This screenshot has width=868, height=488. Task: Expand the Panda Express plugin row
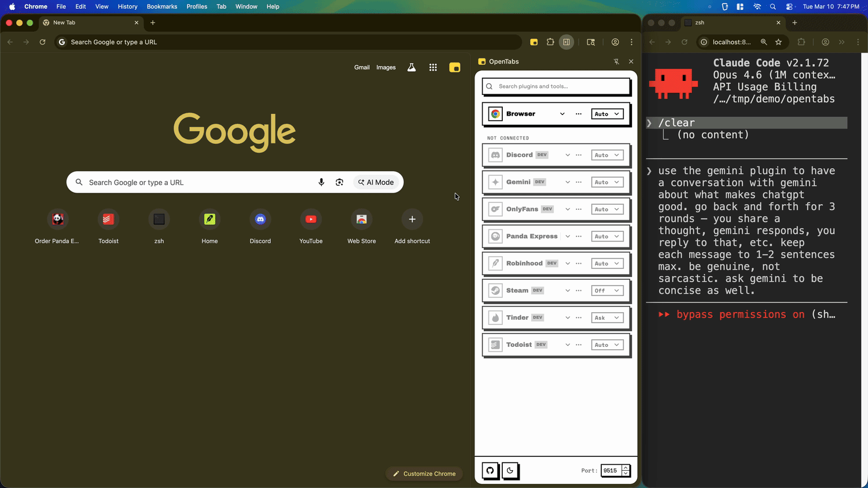click(568, 236)
